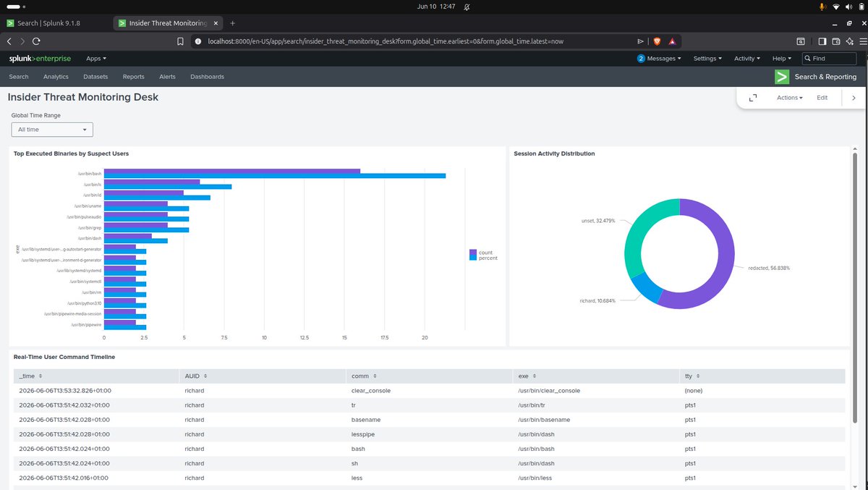
Task: Switch to the Search | Splunk 9.1.8 tab
Action: click(x=55, y=23)
